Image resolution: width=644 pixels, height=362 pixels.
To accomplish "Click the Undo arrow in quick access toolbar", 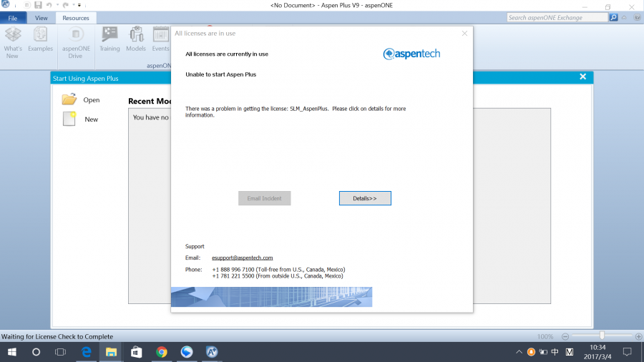I will (49, 5).
